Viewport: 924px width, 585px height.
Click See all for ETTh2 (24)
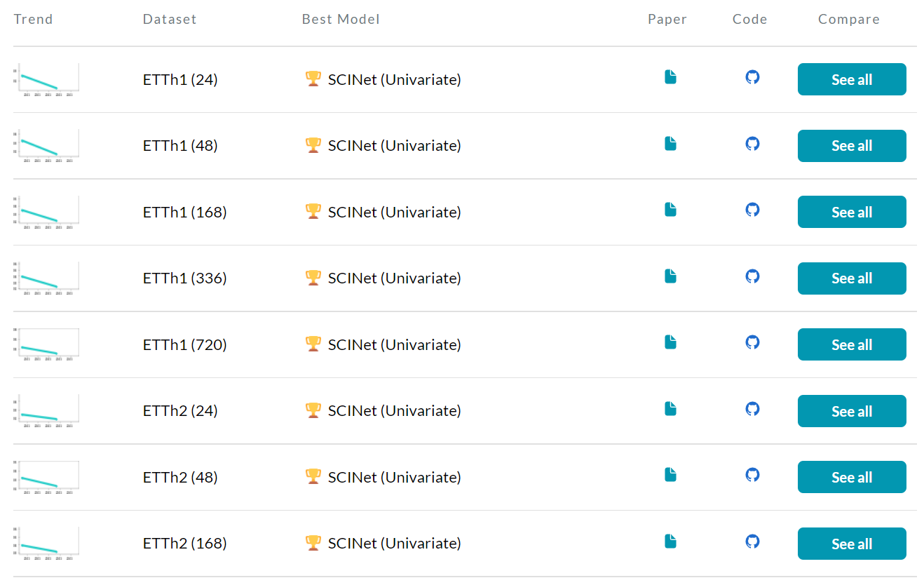click(x=852, y=411)
